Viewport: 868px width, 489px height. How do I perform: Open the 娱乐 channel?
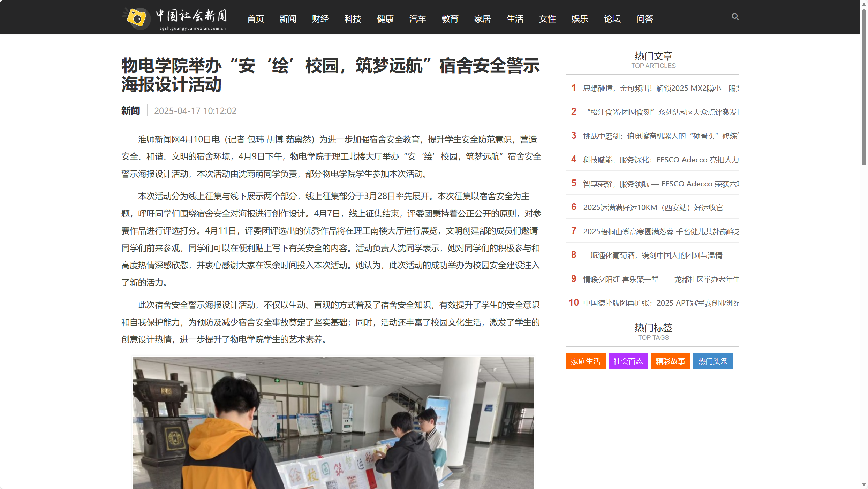tap(579, 19)
